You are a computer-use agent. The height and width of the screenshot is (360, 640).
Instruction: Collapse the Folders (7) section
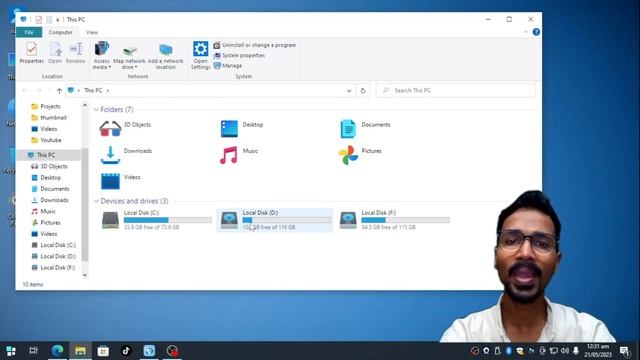click(x=96, y=109)
